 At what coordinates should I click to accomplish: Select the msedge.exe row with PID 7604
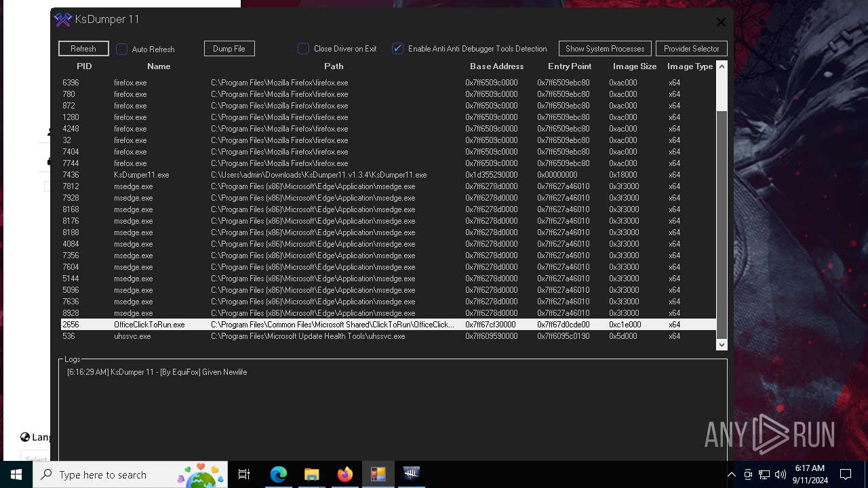coord(388,267)
